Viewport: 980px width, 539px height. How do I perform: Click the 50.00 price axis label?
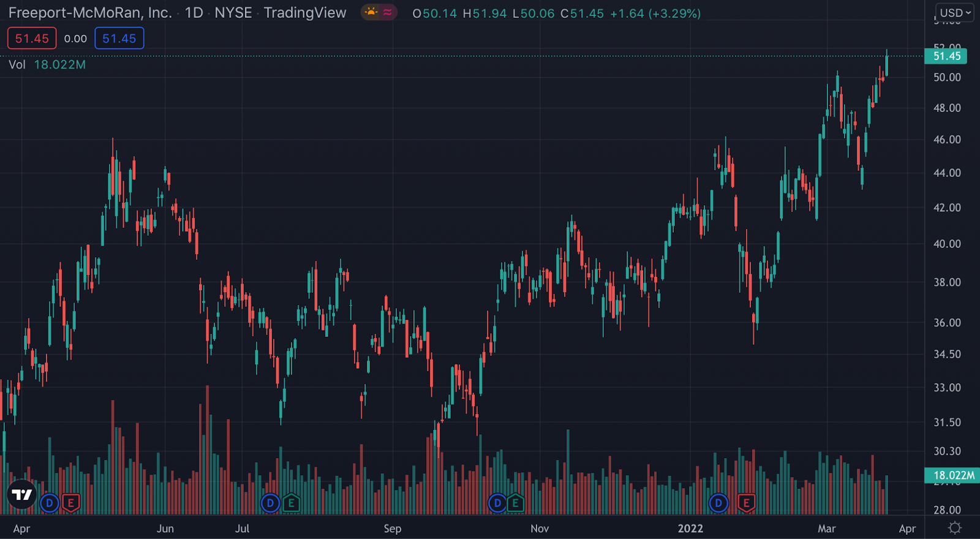[x=947, y=77]
